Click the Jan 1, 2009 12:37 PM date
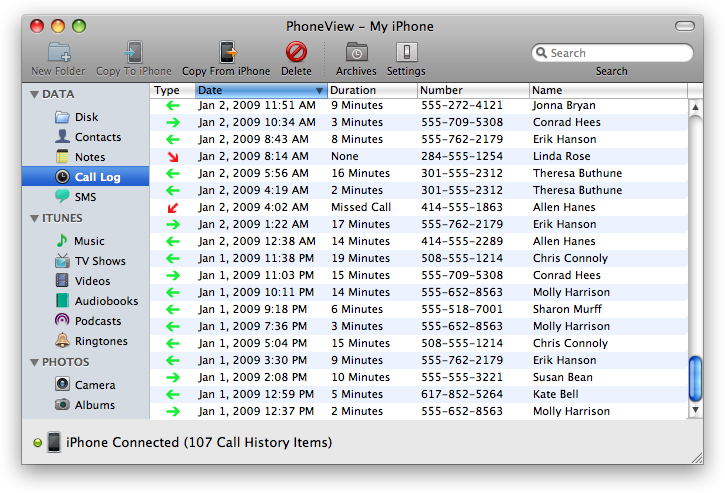This screenshot has width=725, height=493. (256, 411)
